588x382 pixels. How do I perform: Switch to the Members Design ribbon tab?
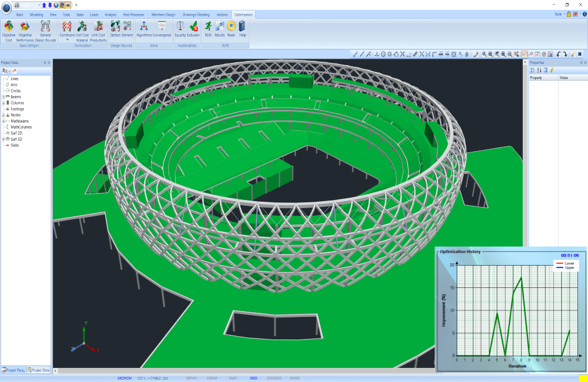pos(163,15)
